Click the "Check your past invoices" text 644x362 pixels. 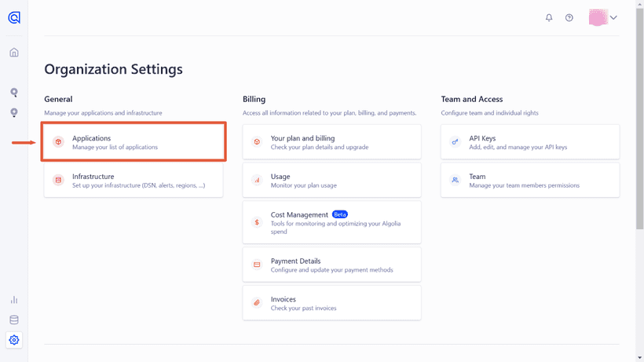pos(303,308)
